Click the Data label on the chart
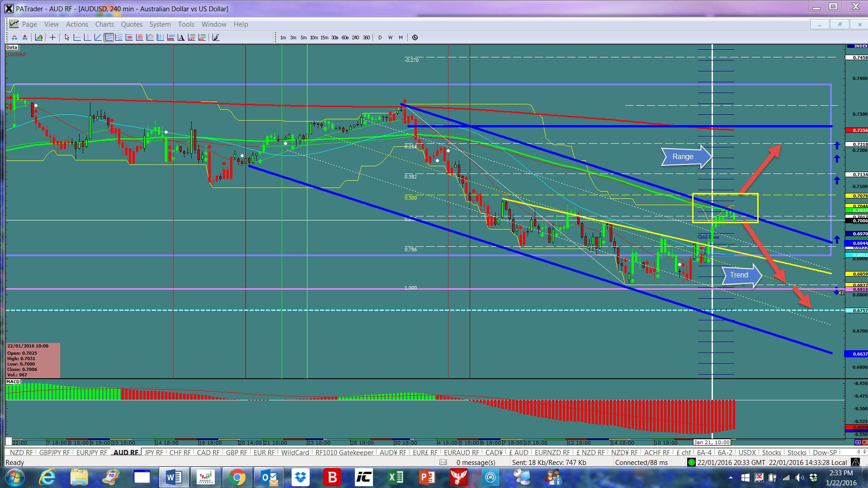This screenshot has height=488, width=868. tap(12, 47)
